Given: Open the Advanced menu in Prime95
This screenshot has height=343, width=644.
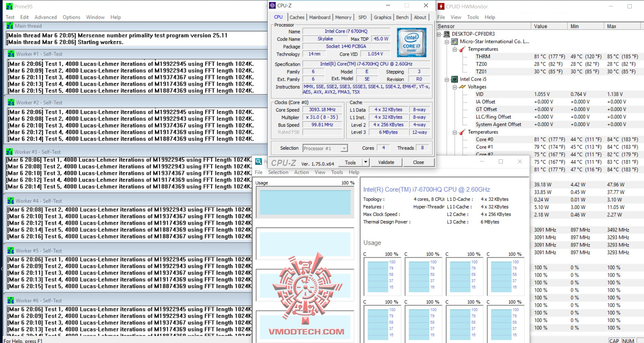Looking at the screenshot, I should [45, 17].
